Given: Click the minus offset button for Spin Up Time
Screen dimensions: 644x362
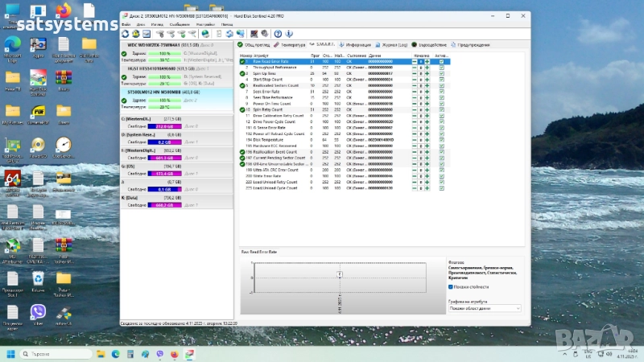Looking at the screenshot, I should [415, 73].
